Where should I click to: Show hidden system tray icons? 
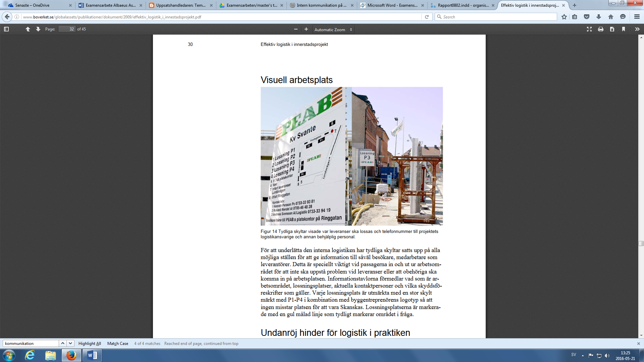[583, 356]
